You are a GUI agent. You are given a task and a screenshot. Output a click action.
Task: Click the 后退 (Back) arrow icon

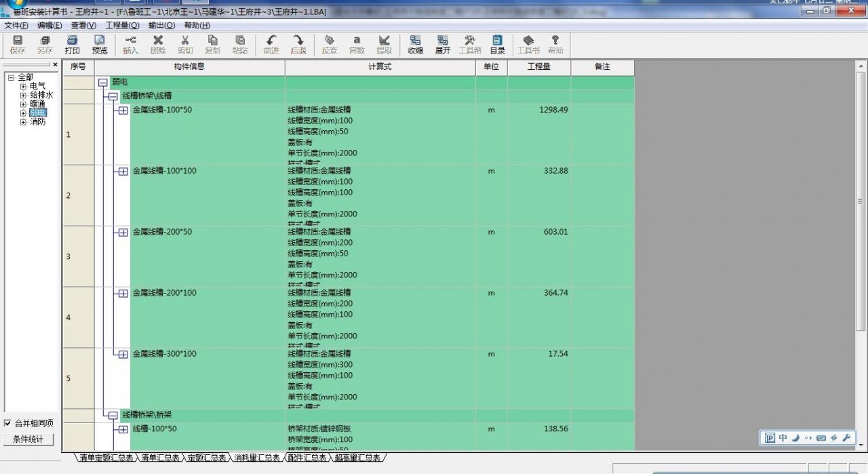[x=298, y=45]
